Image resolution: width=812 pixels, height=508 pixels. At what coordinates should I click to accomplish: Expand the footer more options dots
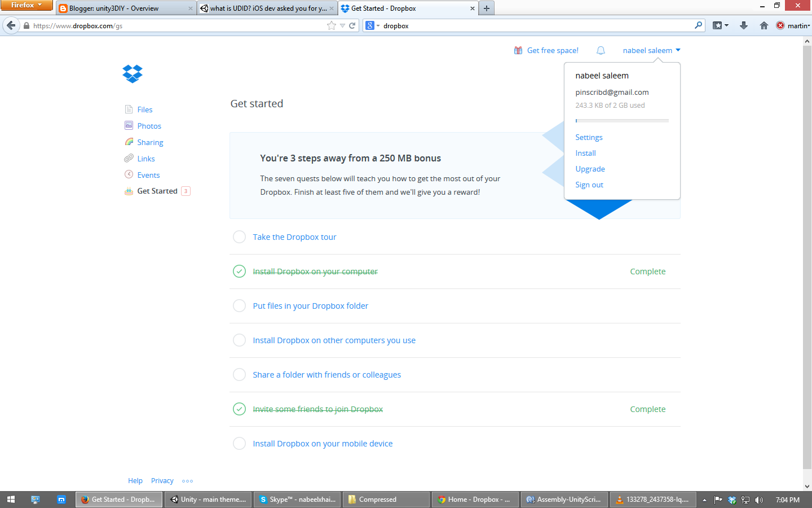(x=187, y=481)
